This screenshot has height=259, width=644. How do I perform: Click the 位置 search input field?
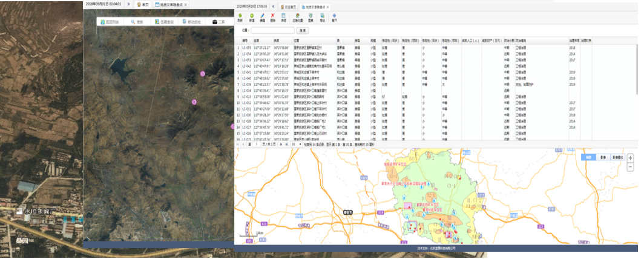tap(273, 30)
